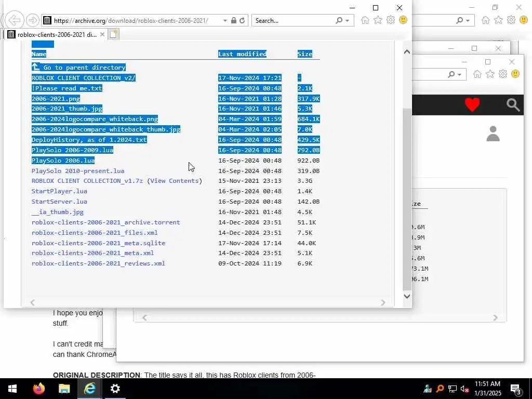Refresh the page using the reload icon
The width and height of the screenshot is (532, 399).
[242, 20]
